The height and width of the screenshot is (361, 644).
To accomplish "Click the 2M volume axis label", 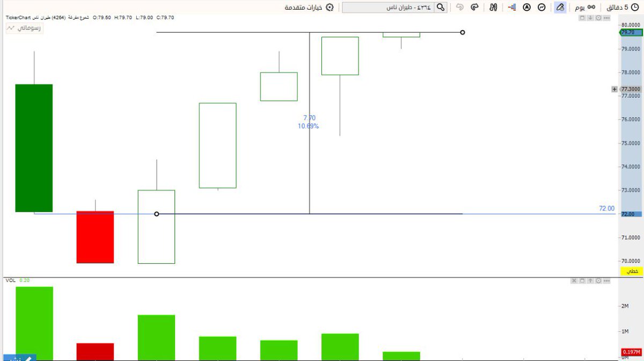I will pos(625,306).
